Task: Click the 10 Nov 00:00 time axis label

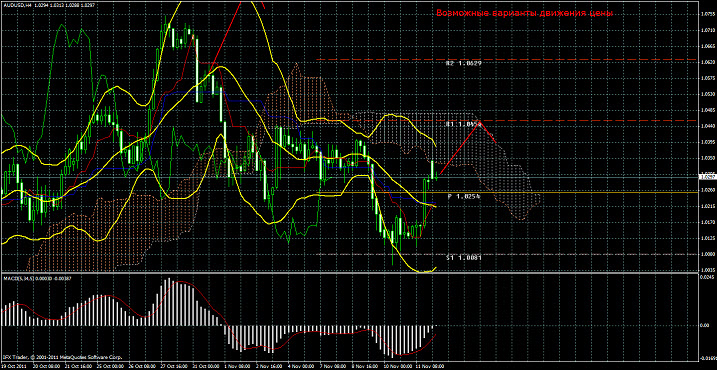Action: [396, 367]
